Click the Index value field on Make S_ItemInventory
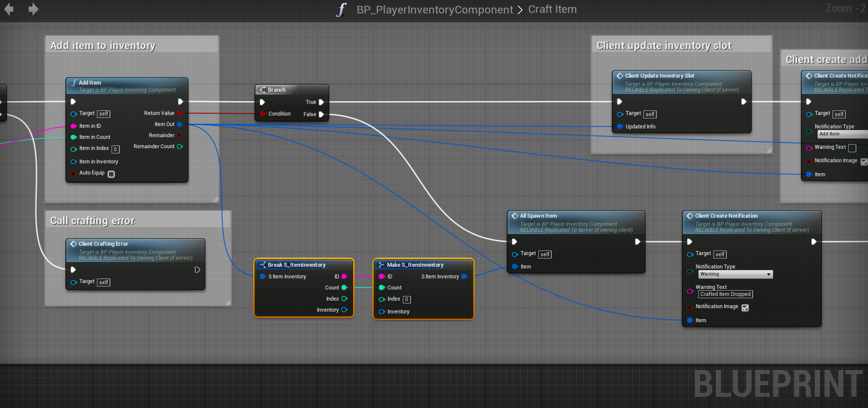Viewport: 868px width, 408px height. pos(407,299)
